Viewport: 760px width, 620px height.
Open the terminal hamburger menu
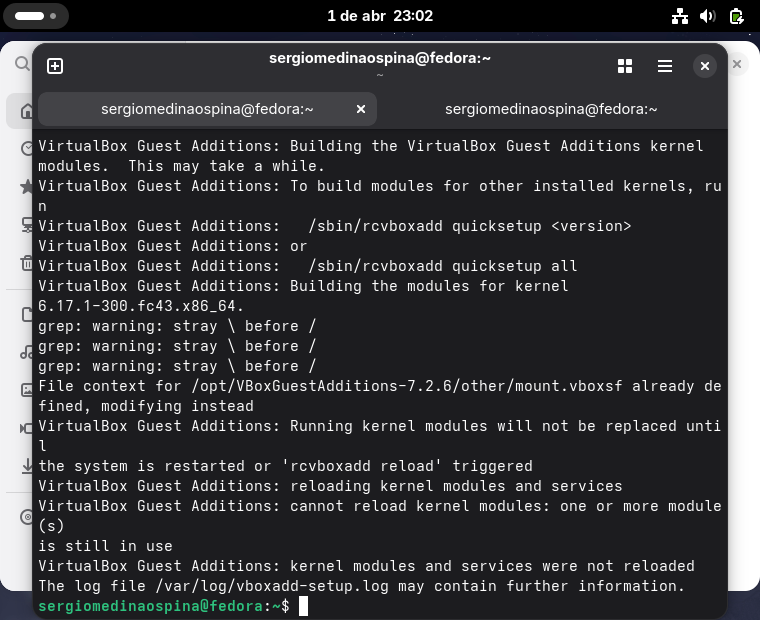click(665, 66)
